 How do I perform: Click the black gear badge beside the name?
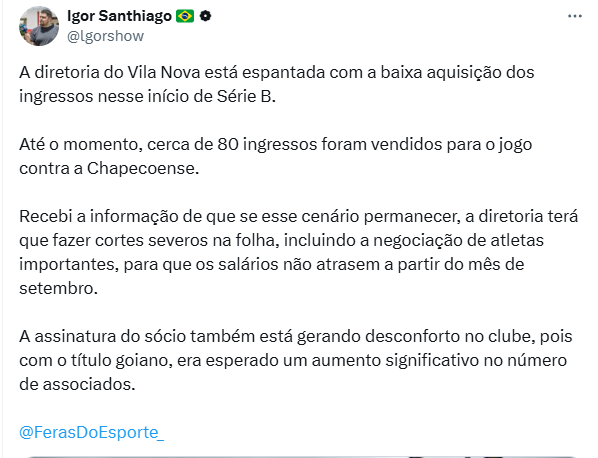point(206,16)
